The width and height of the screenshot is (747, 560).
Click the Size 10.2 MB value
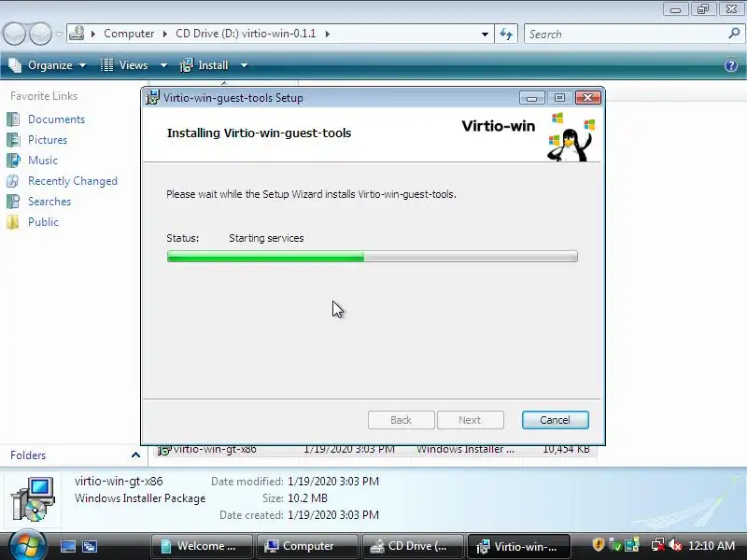308,498
